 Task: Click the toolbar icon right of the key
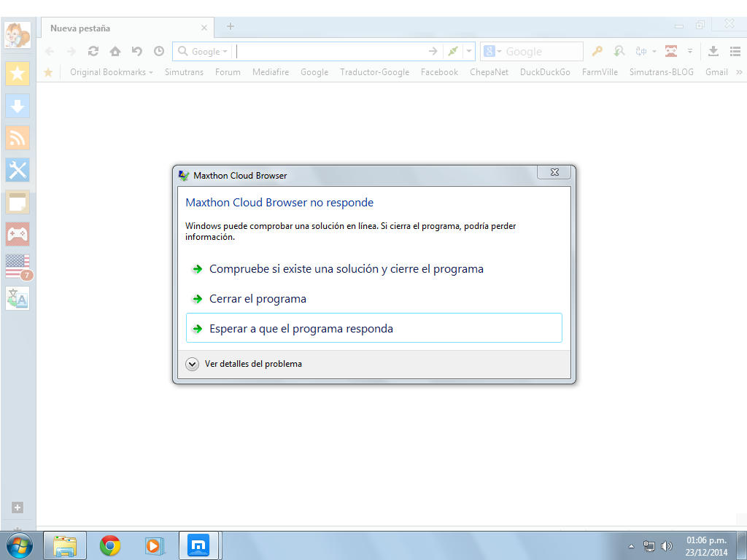(619, 51)
